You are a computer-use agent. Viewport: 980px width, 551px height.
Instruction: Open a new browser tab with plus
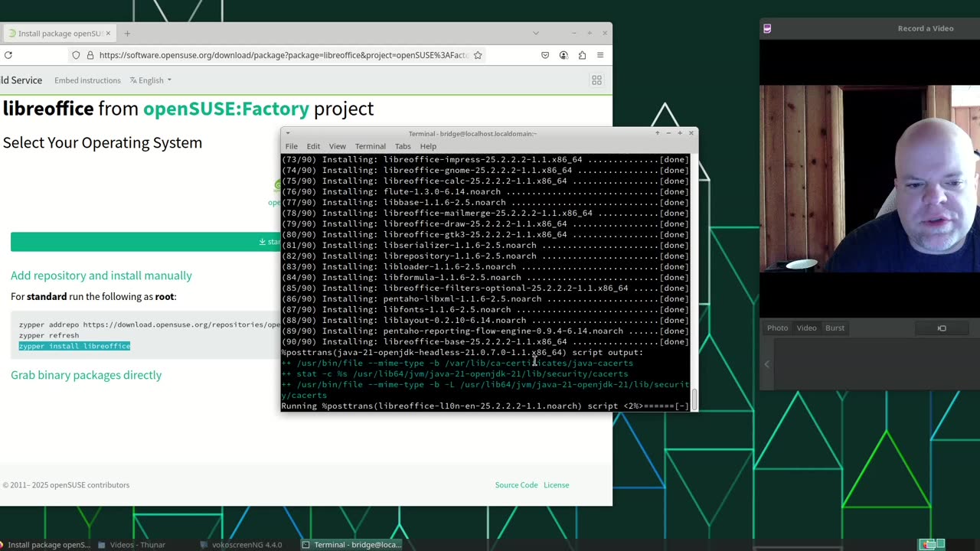tap(127, 33)
